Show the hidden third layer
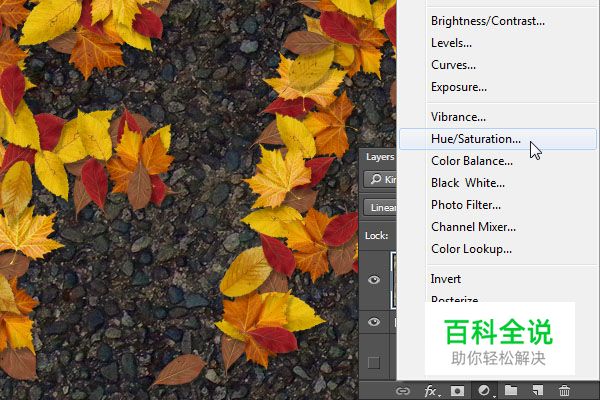Viewport: 600px width, 400px height. coord(374,362)
